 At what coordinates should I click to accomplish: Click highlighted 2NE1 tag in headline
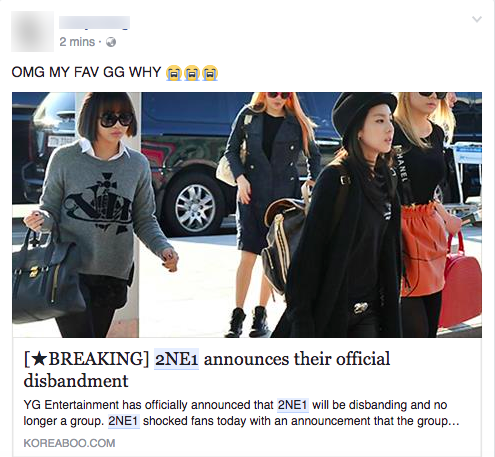[x=176, y=359]
